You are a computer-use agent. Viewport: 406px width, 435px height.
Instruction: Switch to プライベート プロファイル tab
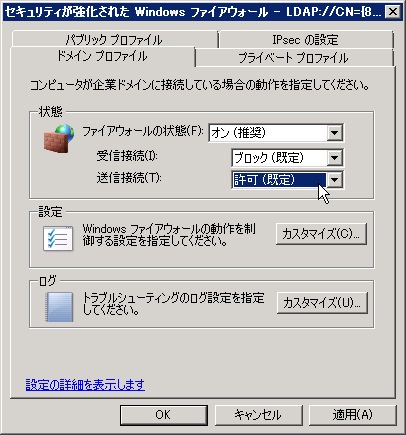coord(294,58)
